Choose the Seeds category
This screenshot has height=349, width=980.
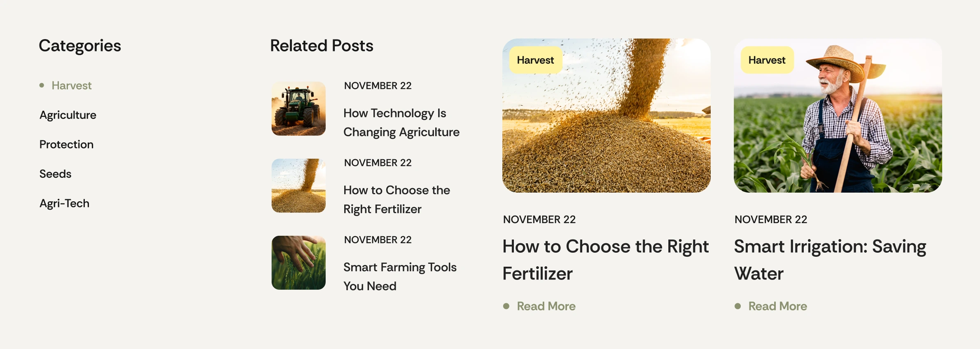(x=56, y=174)
